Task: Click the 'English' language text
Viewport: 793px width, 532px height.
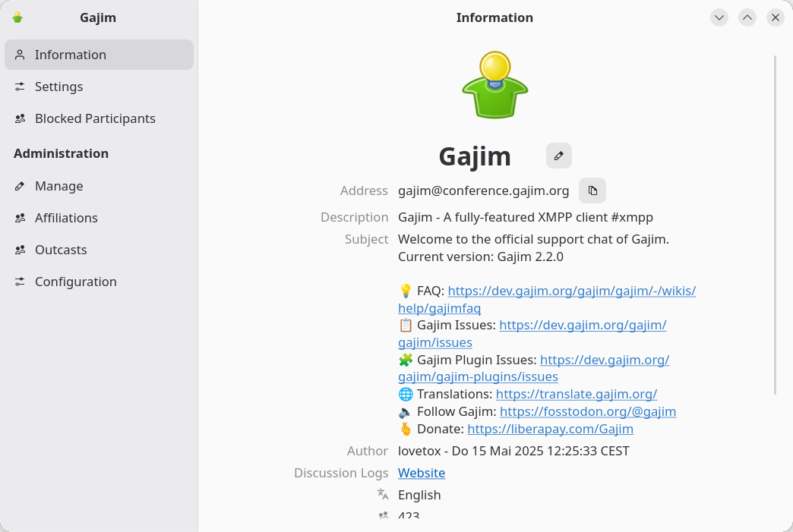Action: pyautogui.click(x=419, y=495)
